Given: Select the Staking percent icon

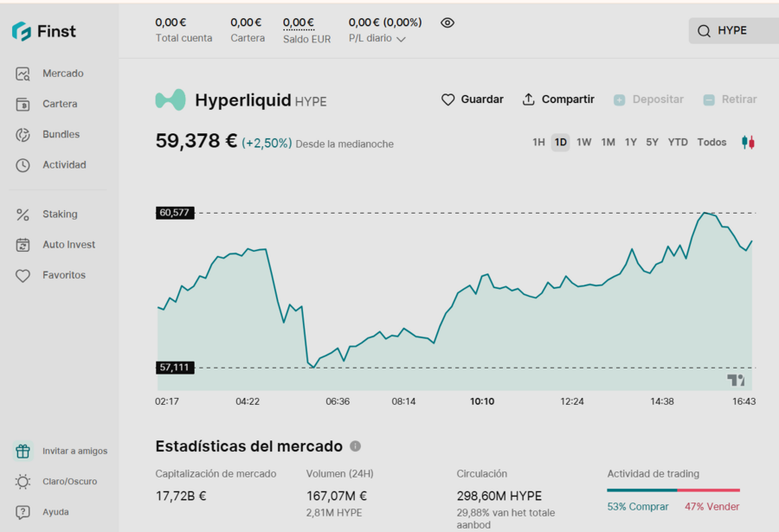Looking at the screenshot, I should click(x=23, y=215).
